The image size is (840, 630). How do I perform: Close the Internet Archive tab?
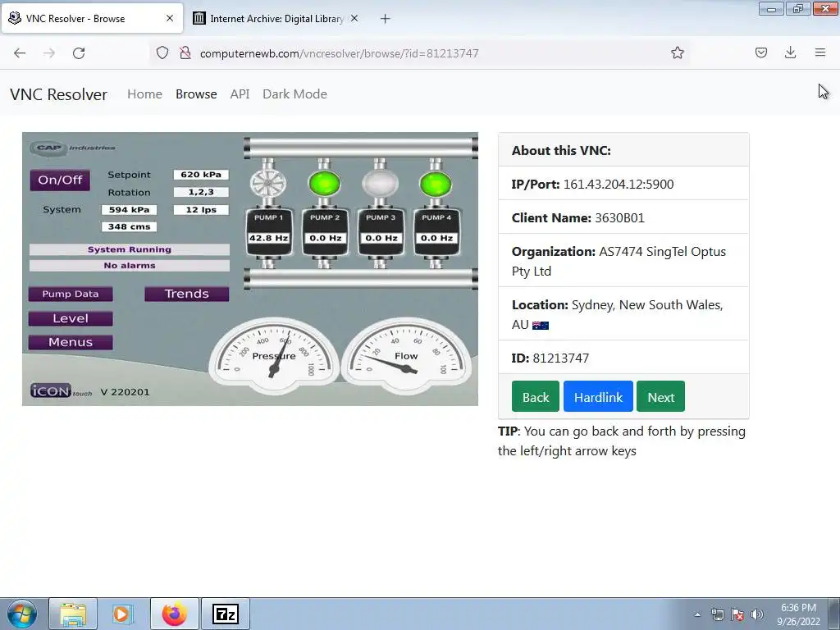tap(354, 18)
